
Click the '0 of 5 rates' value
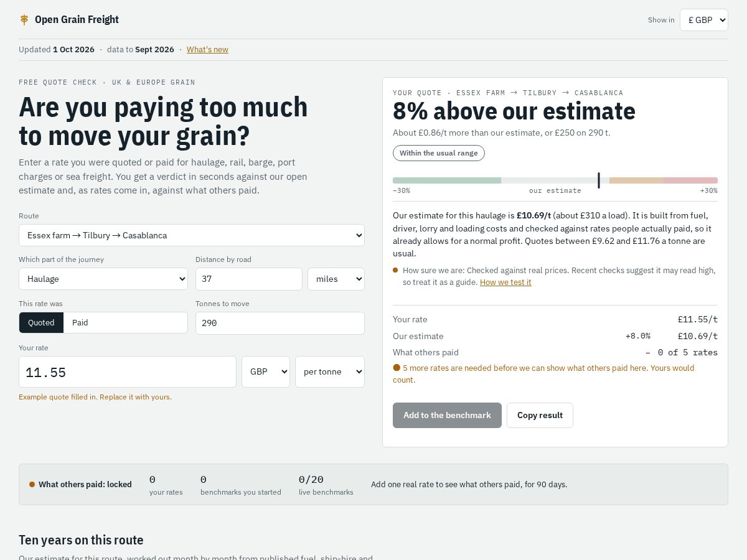click(688, 353)
